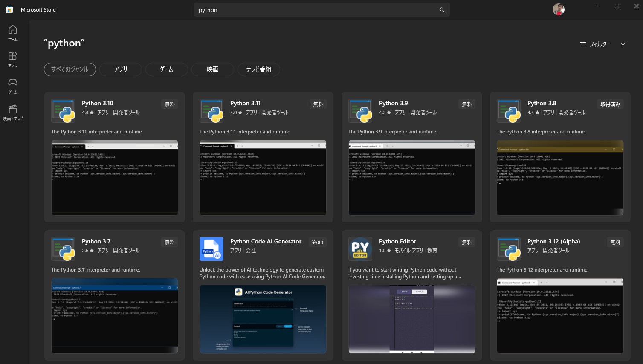The width and height of the screenshot is (643, 364).
Task: Click the search magnifier icon
Action: [x=442, y=10]
